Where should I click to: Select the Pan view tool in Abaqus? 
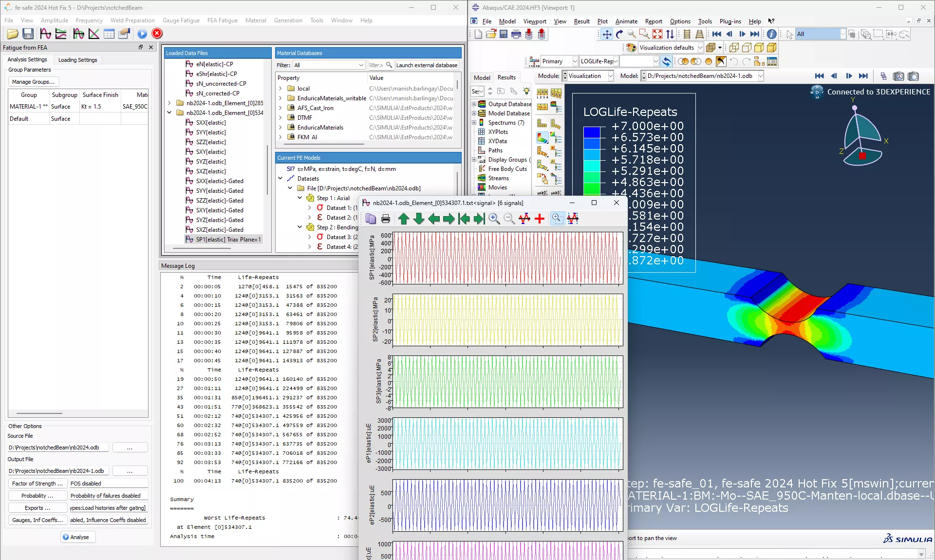pos(606,34)
